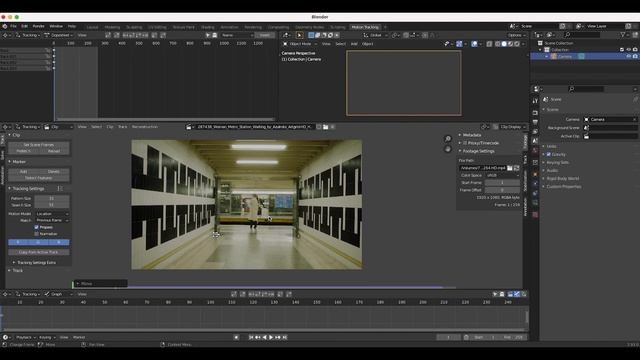Open the Window menu
Screen dimensions: 640x360
[56, 26]
